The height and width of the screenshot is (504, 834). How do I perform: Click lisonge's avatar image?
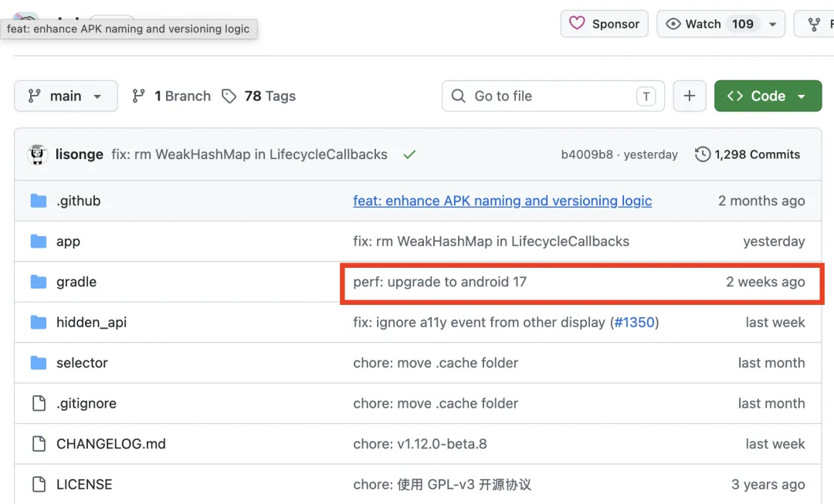click(x=37, y=154)
